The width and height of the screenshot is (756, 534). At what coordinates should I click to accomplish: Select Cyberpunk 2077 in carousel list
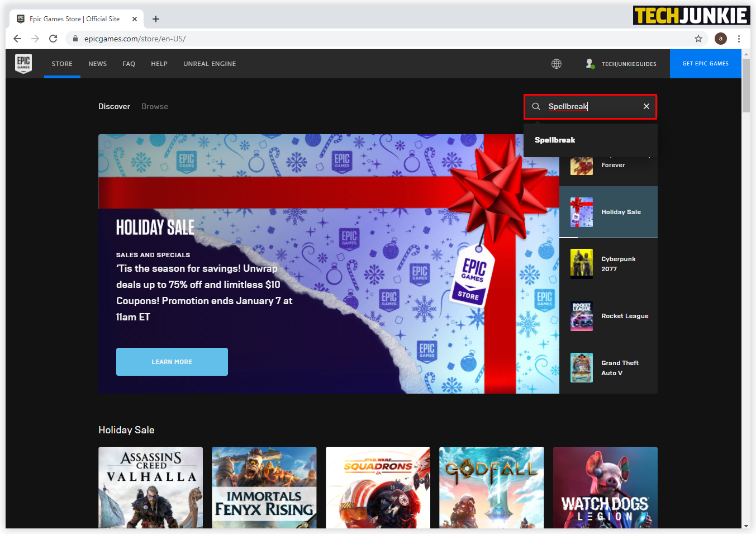[608, 264]
